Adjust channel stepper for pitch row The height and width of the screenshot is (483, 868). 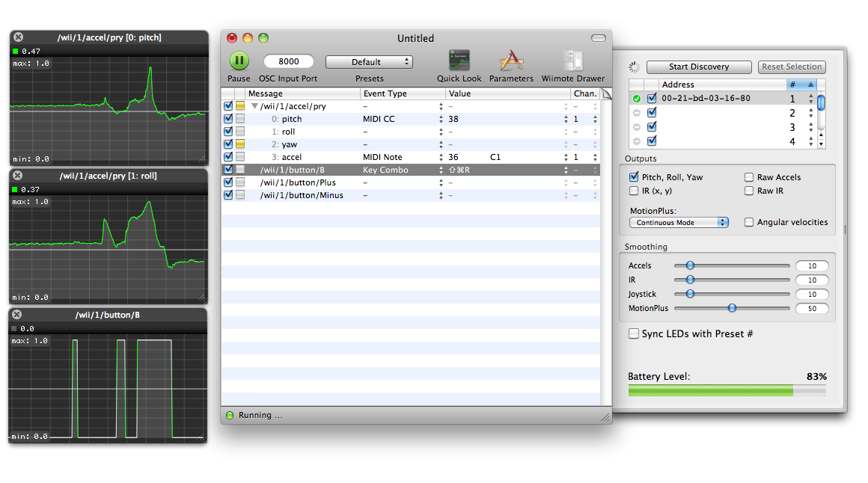click(595, 119)
